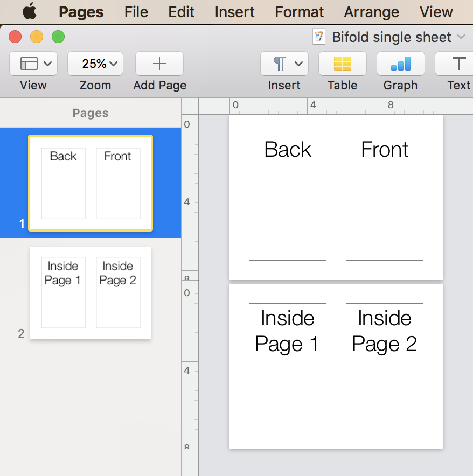The width and height of the screenshot is (473, 476).
Task: Click the Text toolbar icon
Action: coord(455,64)
